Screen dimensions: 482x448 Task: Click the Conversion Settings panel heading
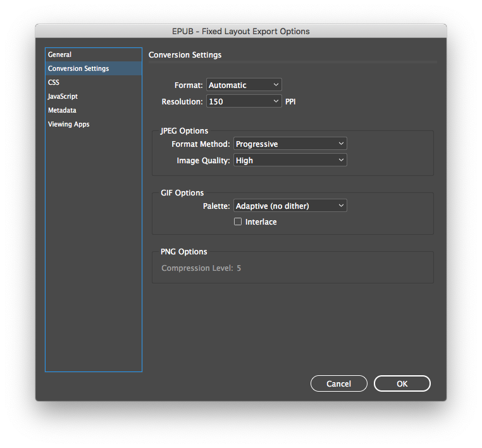pyautogui.click(x=185, y=55)
